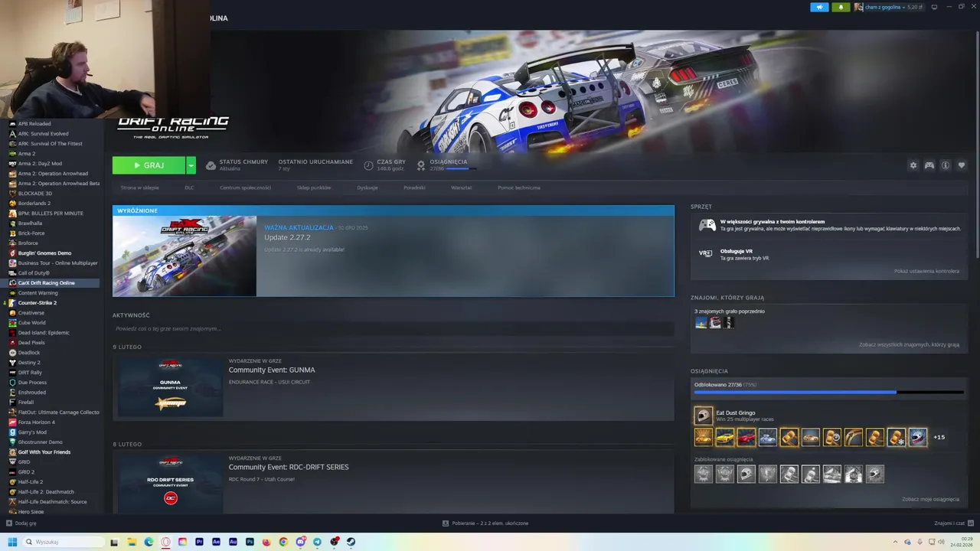The image size is (980, 551).
Task: Open game settings gear icon
Action: [913, 165]
